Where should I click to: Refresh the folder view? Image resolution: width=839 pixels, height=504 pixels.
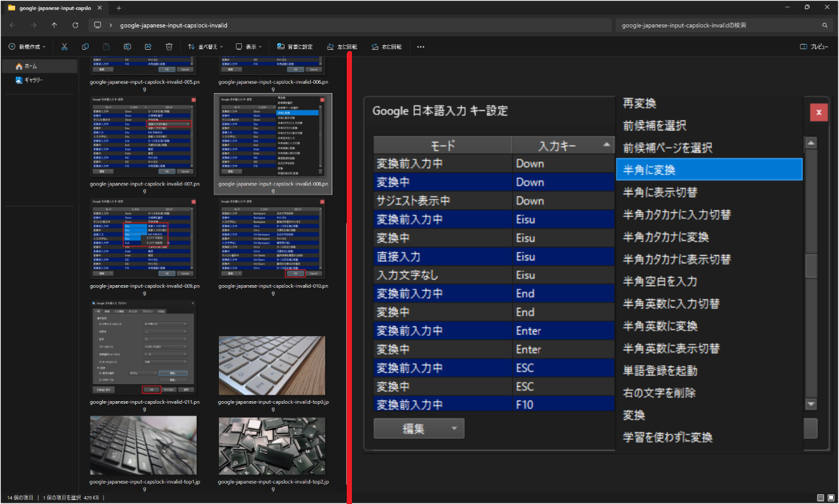pyautogui.click(x=75, y=25)
